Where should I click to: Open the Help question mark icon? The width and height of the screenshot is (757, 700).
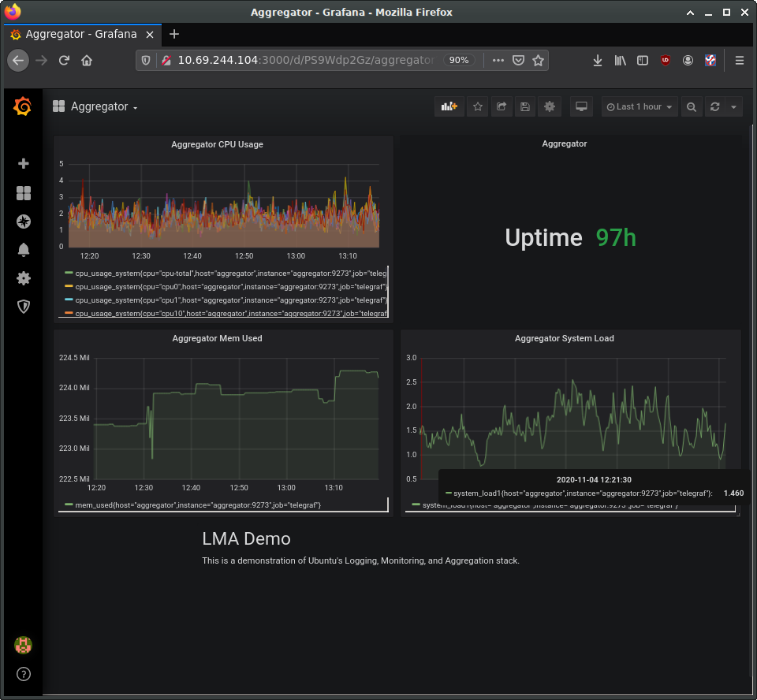23,674
